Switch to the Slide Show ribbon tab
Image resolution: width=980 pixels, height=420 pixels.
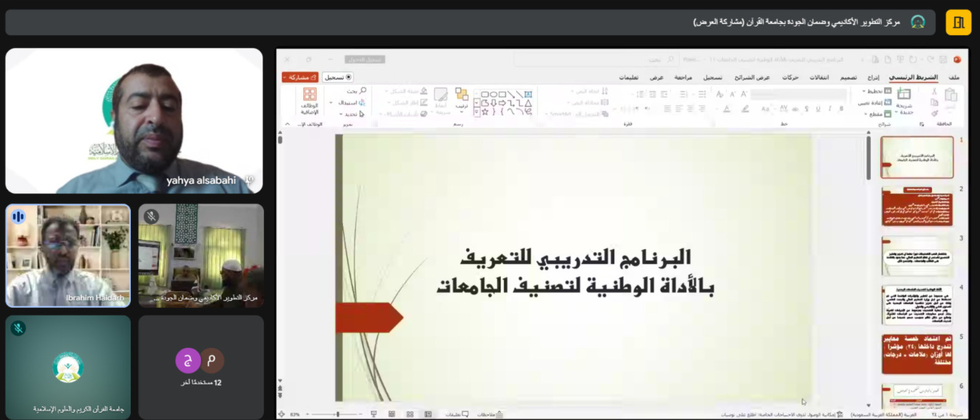(752, 78)
